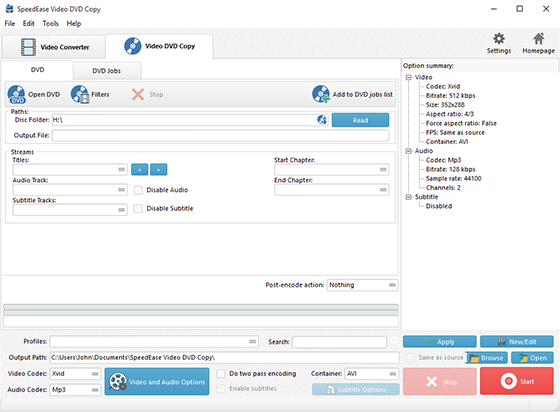Go to Homepage via the house icon
This screenshot has height=412, width=560.
pyautogui.click(x=538, y=39)
